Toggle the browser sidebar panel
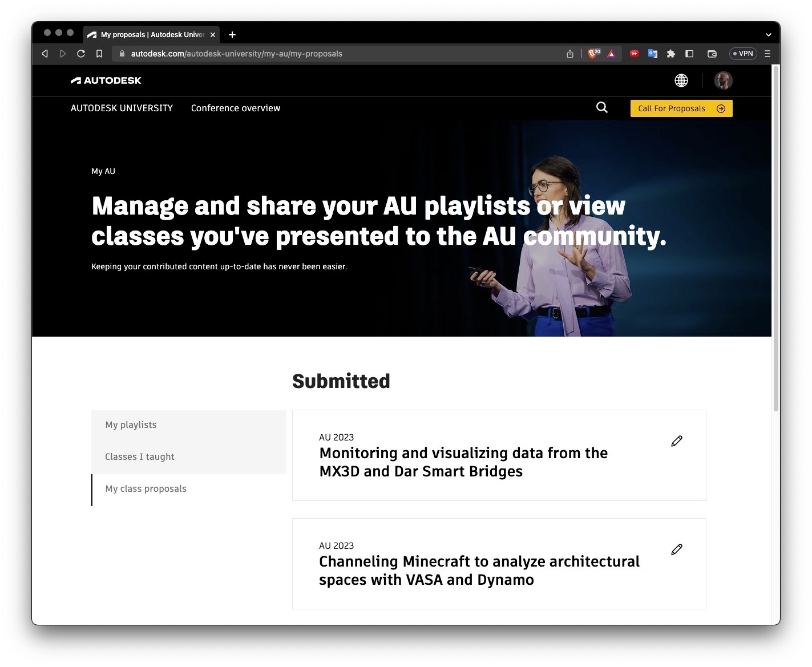This screenshot has width=812, height=667. point(689,54)
